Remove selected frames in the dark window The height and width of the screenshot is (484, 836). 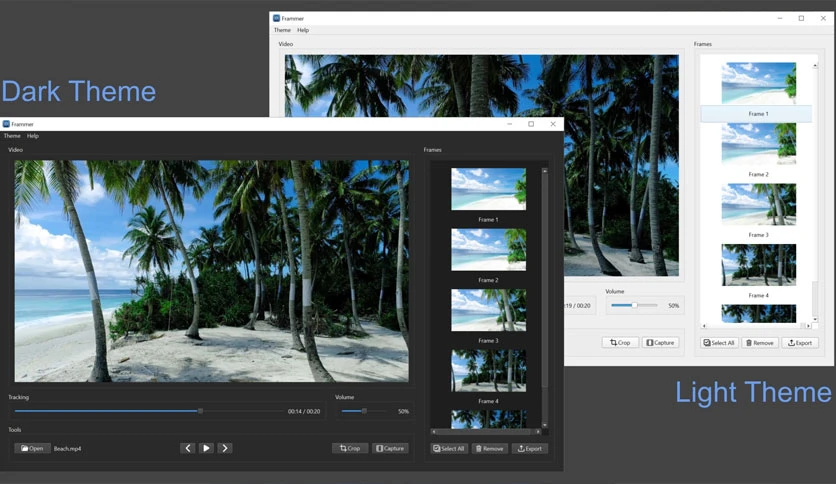(x=489, y=448)
